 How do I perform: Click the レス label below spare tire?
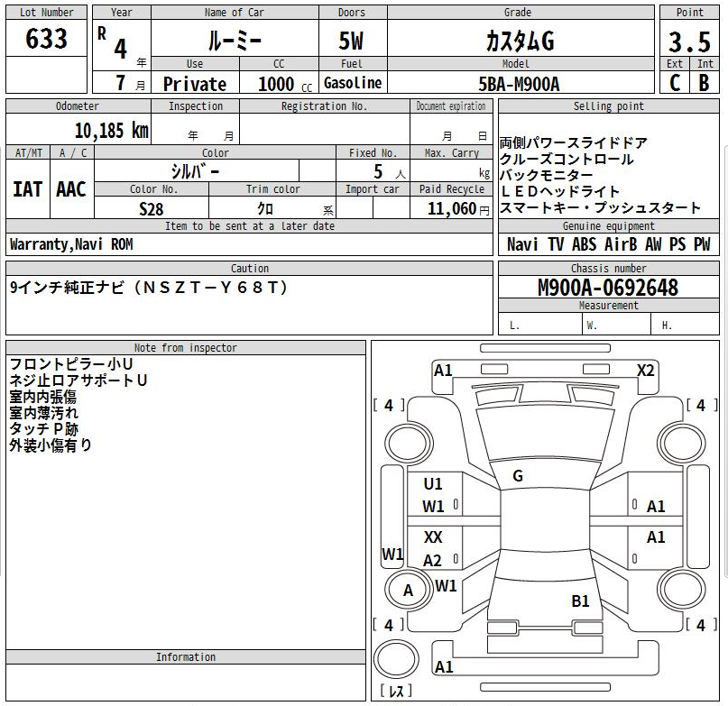[397, 692]
